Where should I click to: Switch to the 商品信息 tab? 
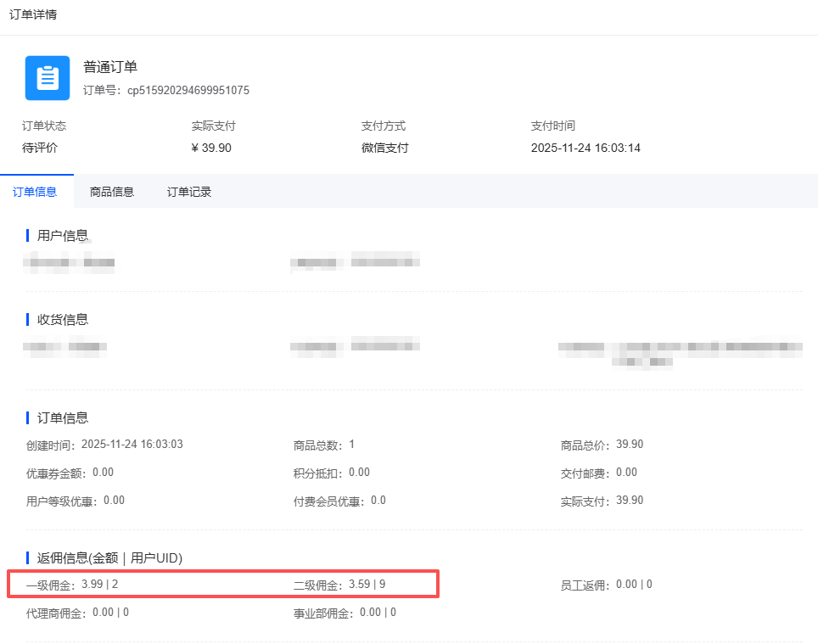pos(112,192)
